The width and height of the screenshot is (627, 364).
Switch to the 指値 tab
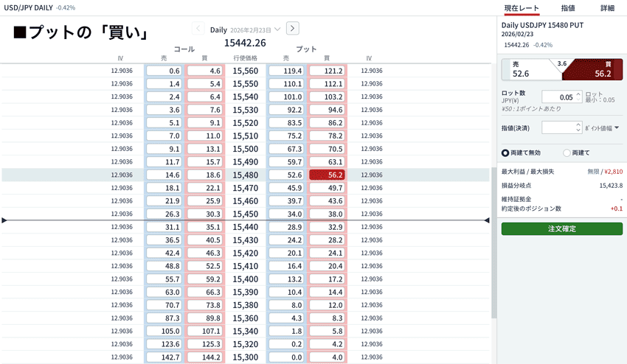tap(568, 8)
